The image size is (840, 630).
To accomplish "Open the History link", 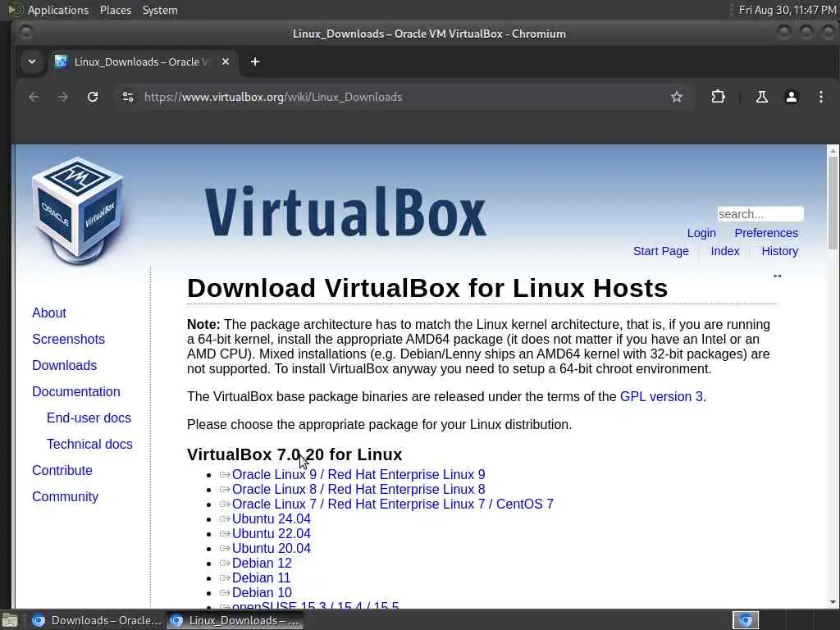I will point(779,251).
